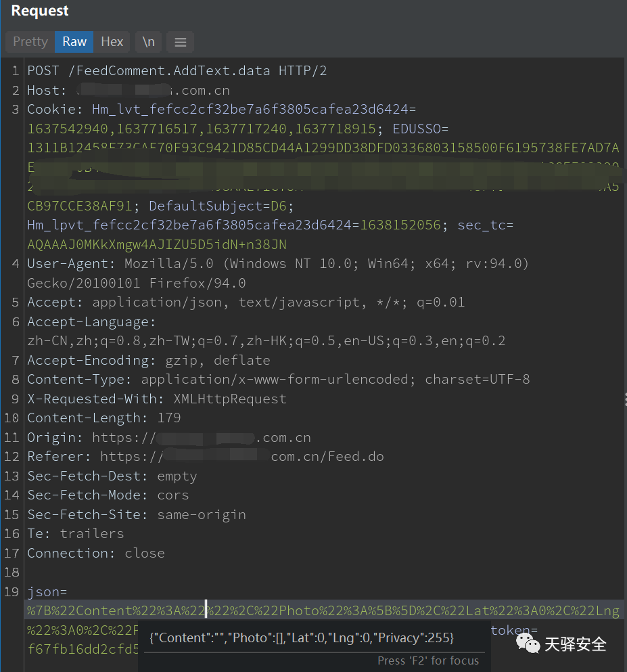
Task: Click the Cookie header name
Action: click(55, 110)
